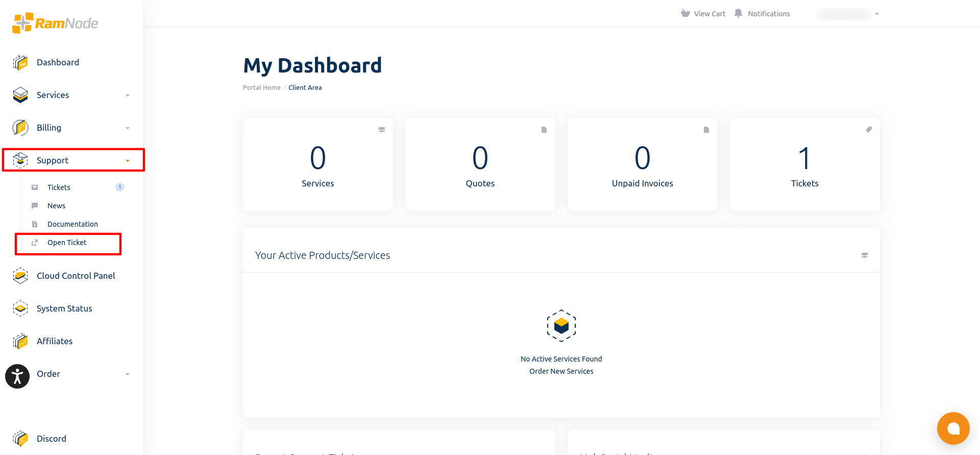
Task: Click the icon atop the Services card
Action: 382,130
